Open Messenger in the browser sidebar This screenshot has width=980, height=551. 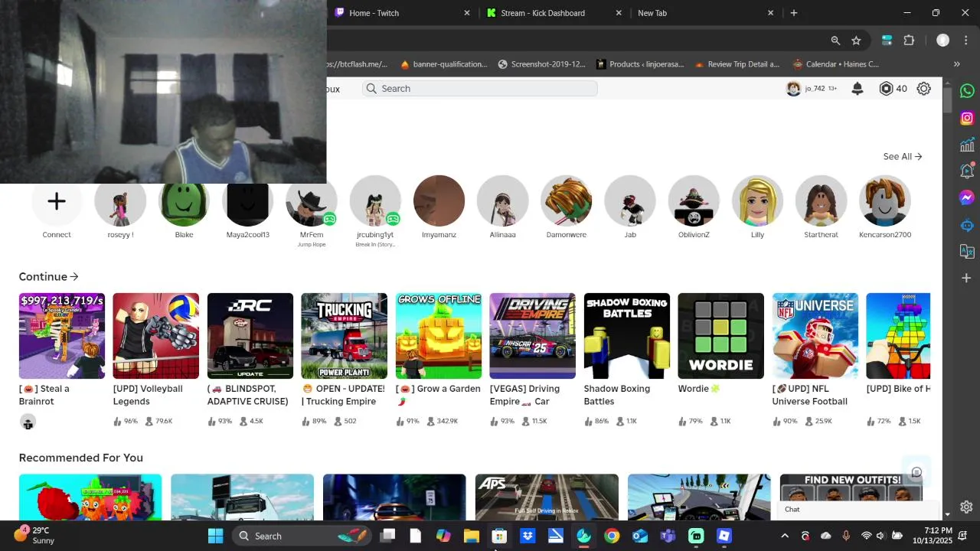(x=967, y=198)
